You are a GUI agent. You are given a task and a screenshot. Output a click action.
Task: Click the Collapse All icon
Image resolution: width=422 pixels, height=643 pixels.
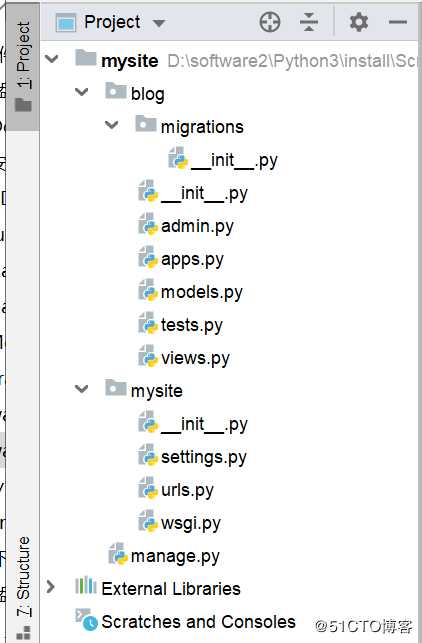click(309, 22)
